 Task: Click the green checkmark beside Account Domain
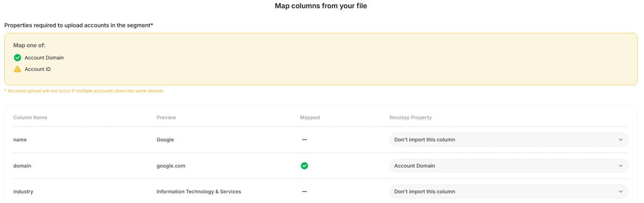[x=17, y=58]
